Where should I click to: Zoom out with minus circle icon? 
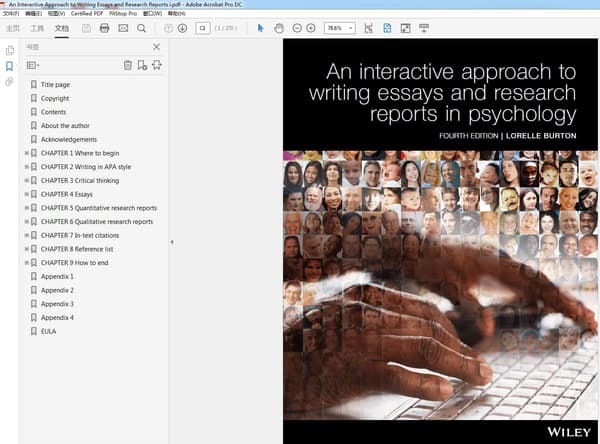pos(297,28)
